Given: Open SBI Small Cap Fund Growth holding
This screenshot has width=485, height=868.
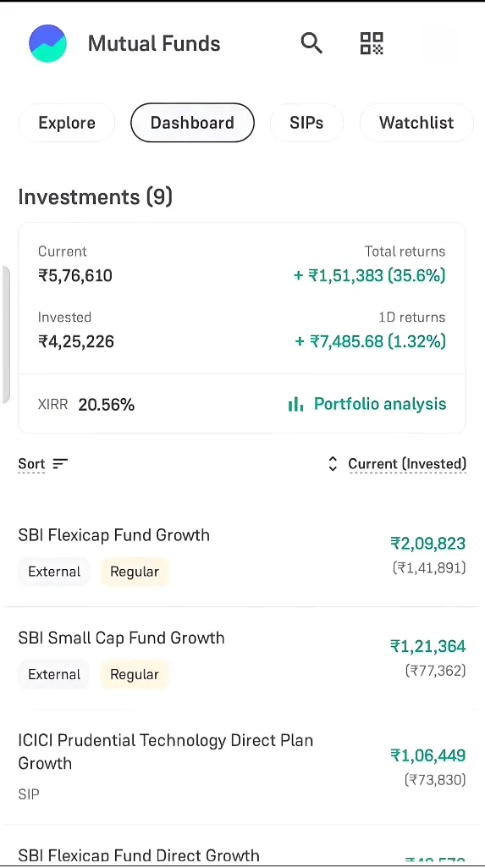Looking at the screenshot, I should 242,658.
